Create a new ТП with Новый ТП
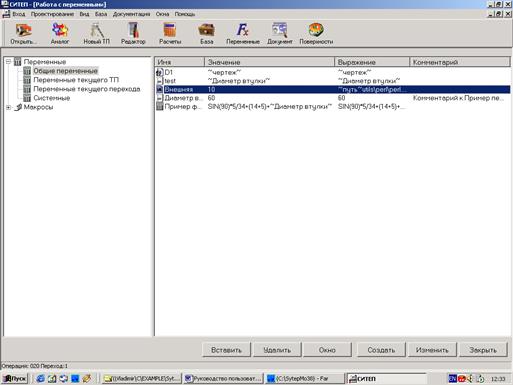 tap(96, 33)
